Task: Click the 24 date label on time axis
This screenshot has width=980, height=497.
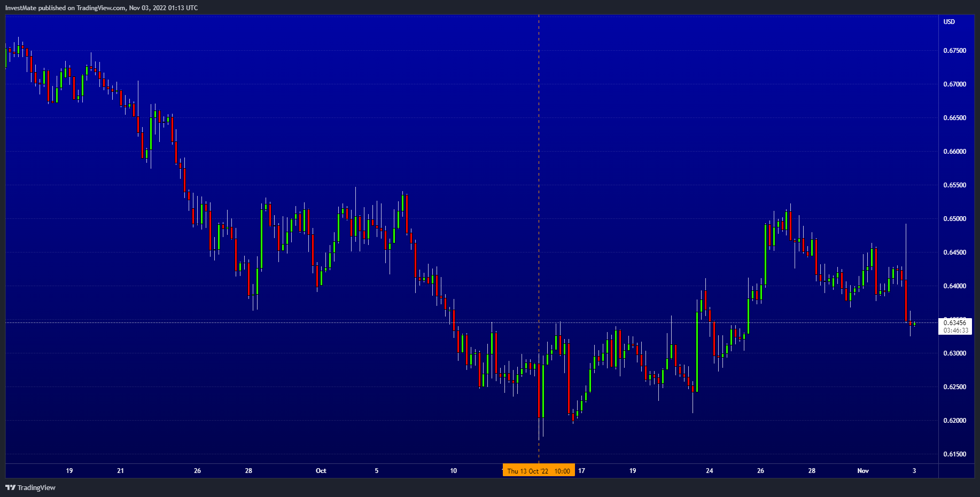Action: tap(710, 471)
